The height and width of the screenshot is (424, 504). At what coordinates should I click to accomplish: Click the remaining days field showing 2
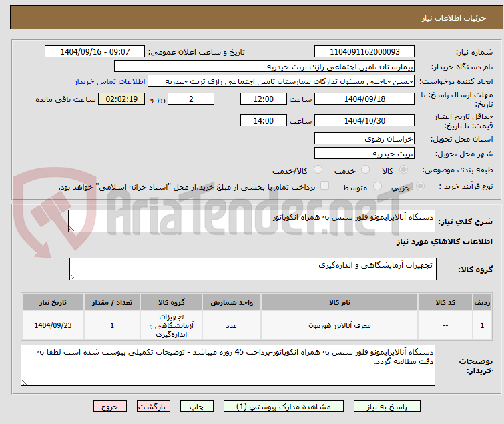point(191,99)
